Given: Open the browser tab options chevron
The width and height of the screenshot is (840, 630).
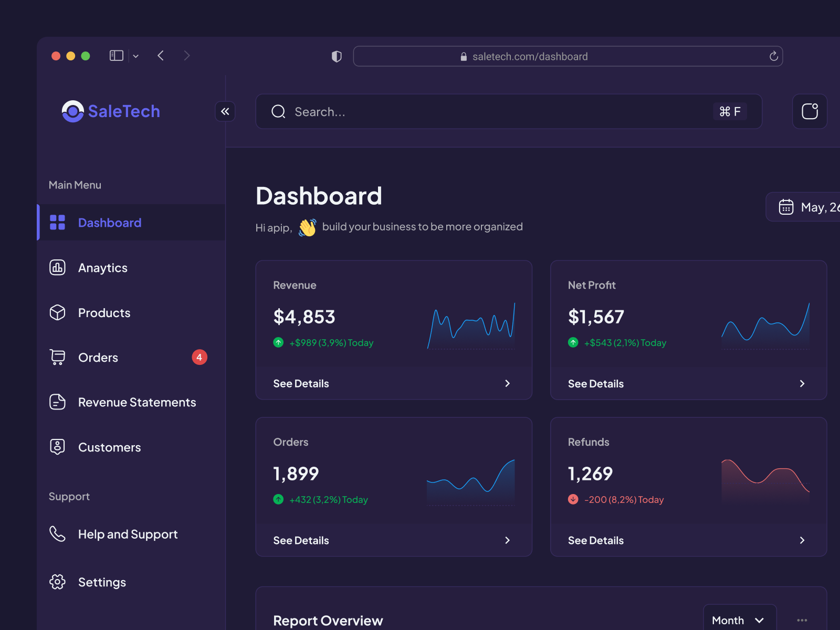Looking at the screenshot, I should tap(136, 56).
